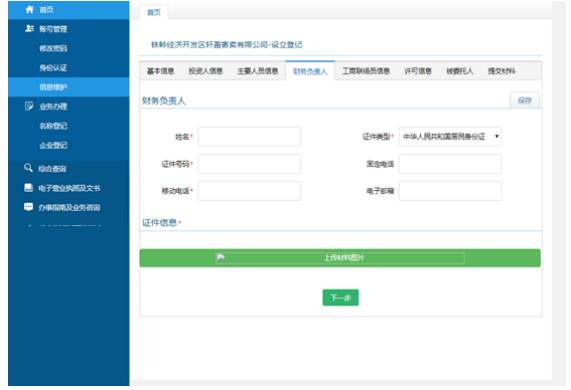Viewport: 571px width, 390px height.
Task: Open 名称登记 in the sidebar
Action: click(53, 126)
